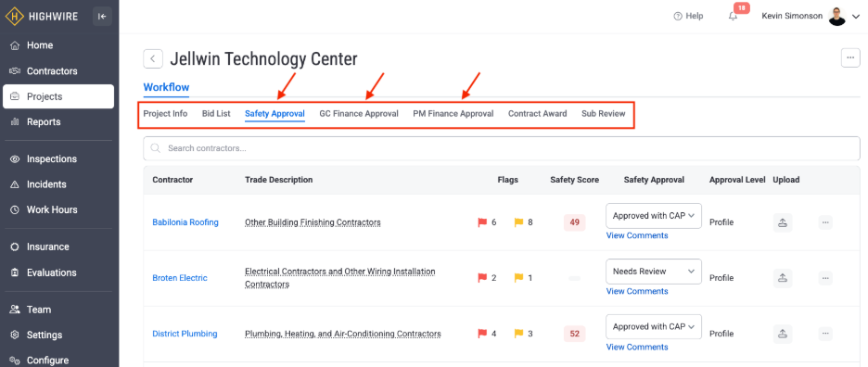Click the yellow flag for Babilonia Roofing
Image resolution: width=868 pixels, height=367 pixels.
point(518,222)
